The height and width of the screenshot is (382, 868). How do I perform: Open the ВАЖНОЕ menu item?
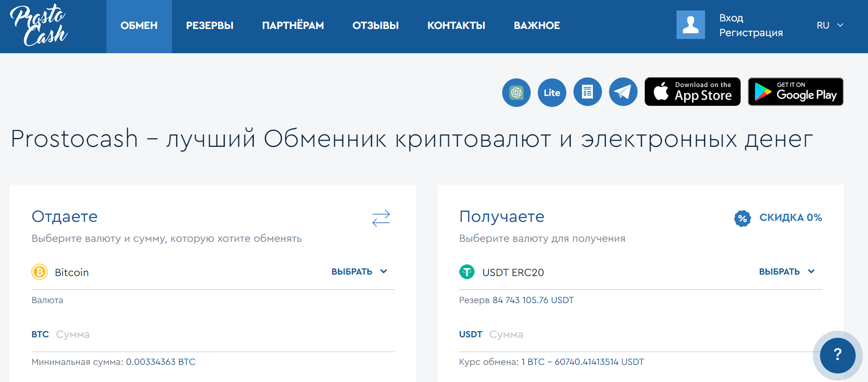537,26
